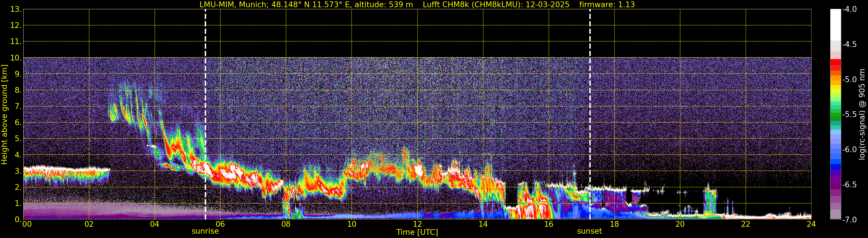Click the Height above ground [km] axis label
This screenshot has height=238, width=868.
coord(4,115)
